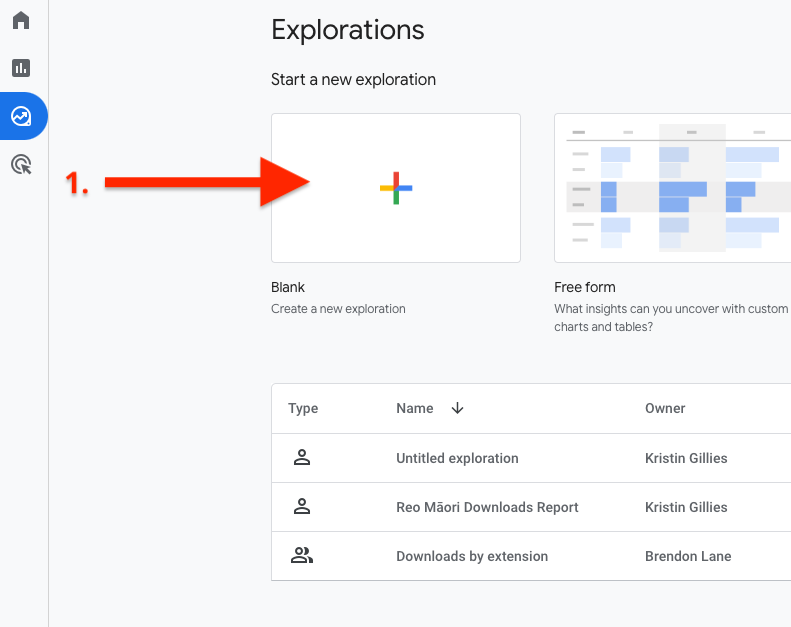Image resolution: width=791 pixels, height=627 pixels.
Task: Open Reo Māori Downloads Report
Action: [x=487, y=507]
